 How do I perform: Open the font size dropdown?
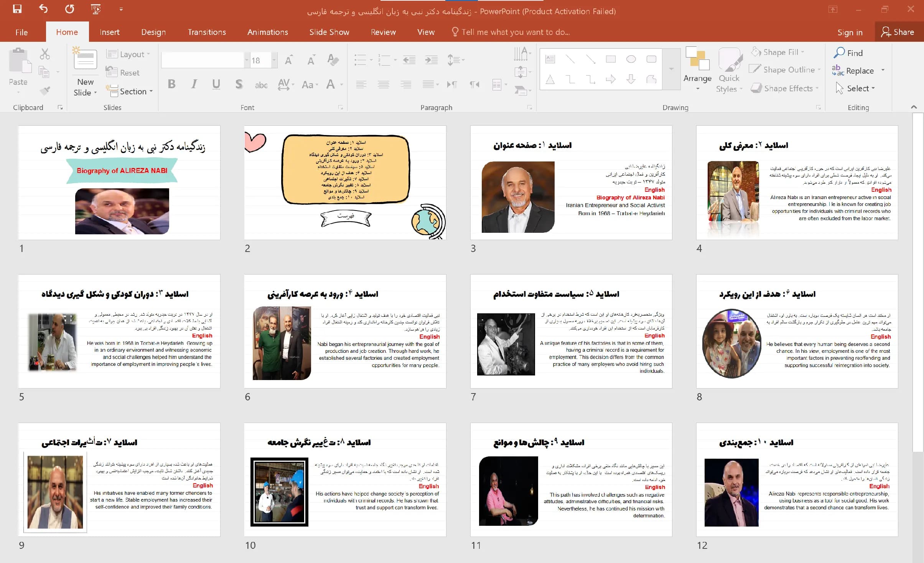point(274,60)
